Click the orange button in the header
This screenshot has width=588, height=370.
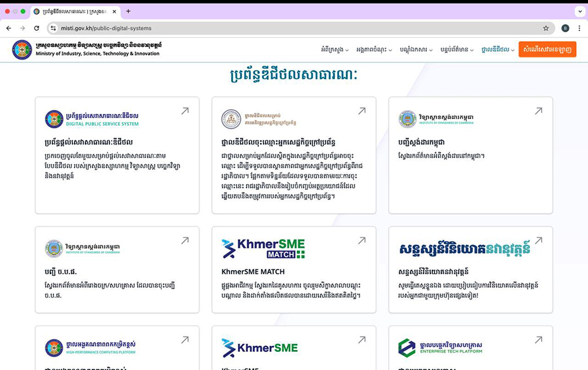(x=547, y=50)
